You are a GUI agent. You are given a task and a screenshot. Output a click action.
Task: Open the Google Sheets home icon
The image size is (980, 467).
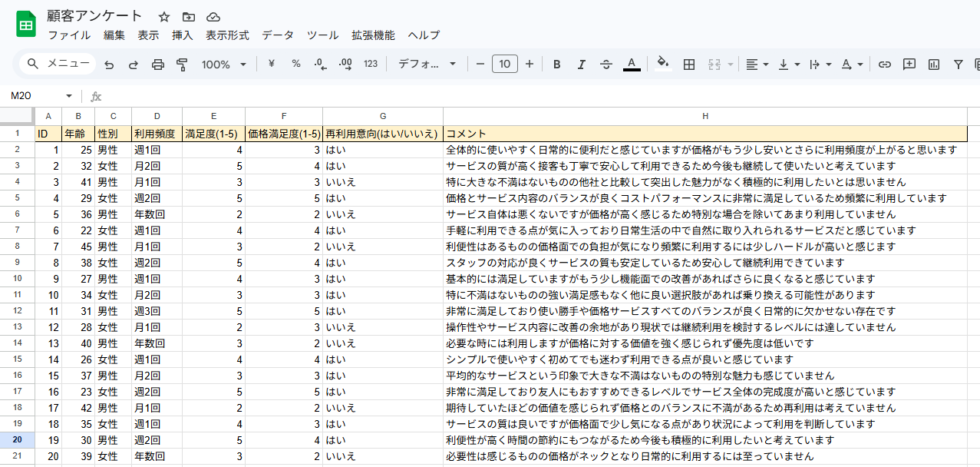pyautogui.click(x=25, y=25)
